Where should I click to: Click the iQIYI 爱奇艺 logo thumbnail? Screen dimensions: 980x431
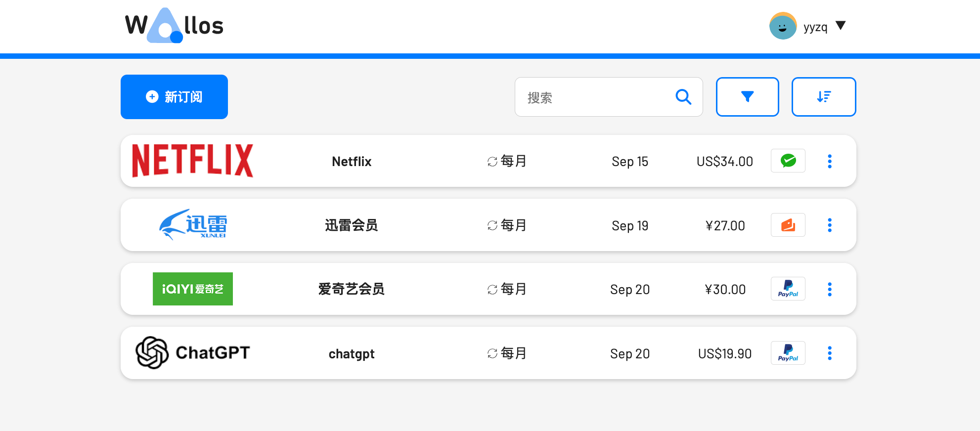point(192,289)
